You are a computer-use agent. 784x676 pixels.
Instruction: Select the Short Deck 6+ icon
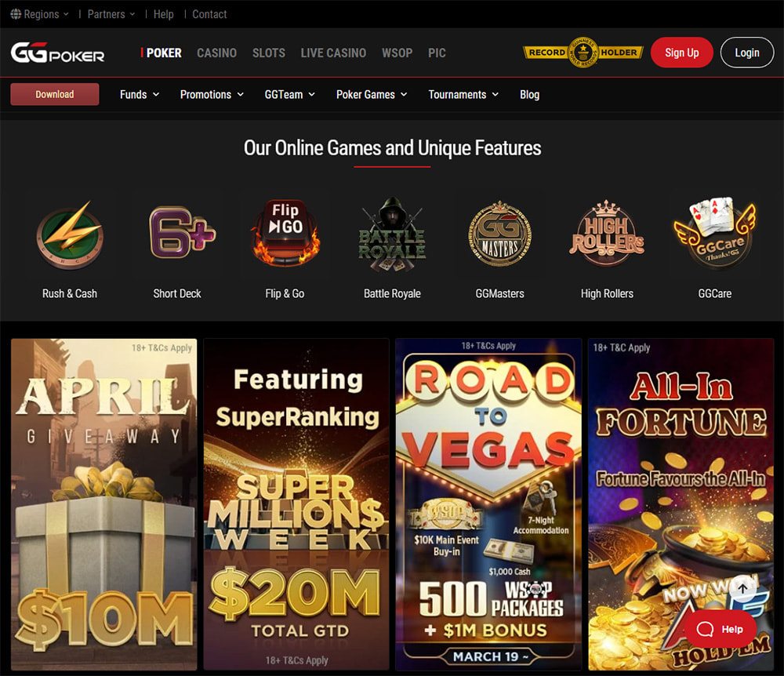coord(182,232)
